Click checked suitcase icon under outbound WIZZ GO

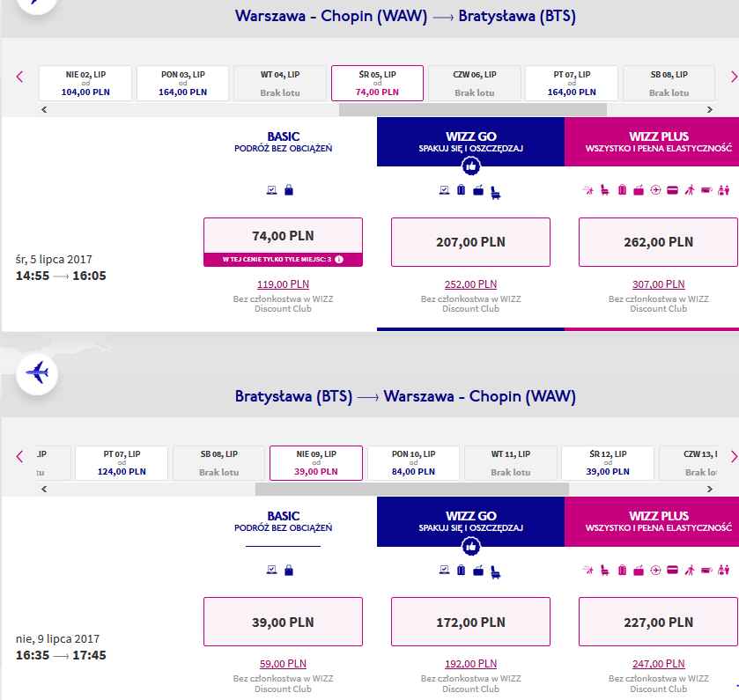[x=461, y=190]
